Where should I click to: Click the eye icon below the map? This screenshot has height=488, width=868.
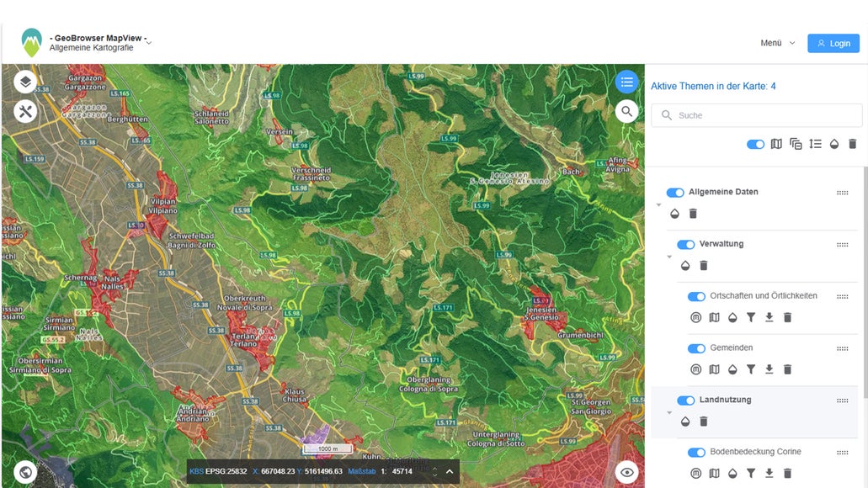click(x=626, y=472)
